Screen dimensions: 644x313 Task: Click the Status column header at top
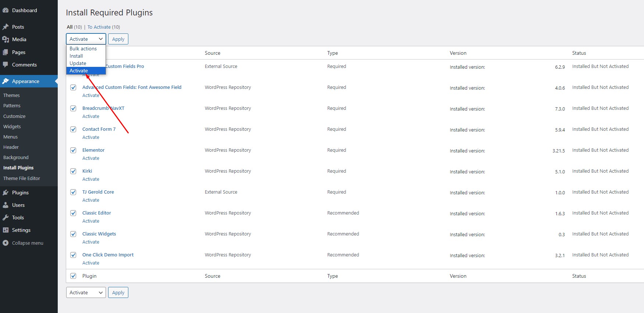tap(579, 53)
